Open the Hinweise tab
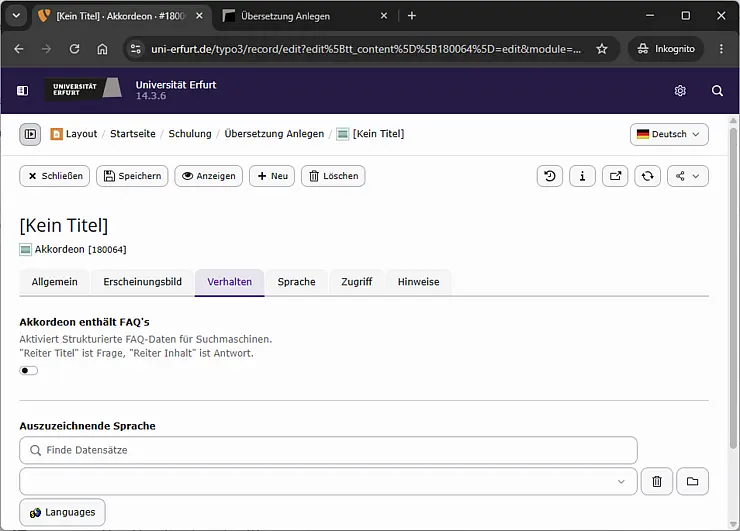This screenshot has height=531, width=740. pyautogui.click(x=419, y=282)
